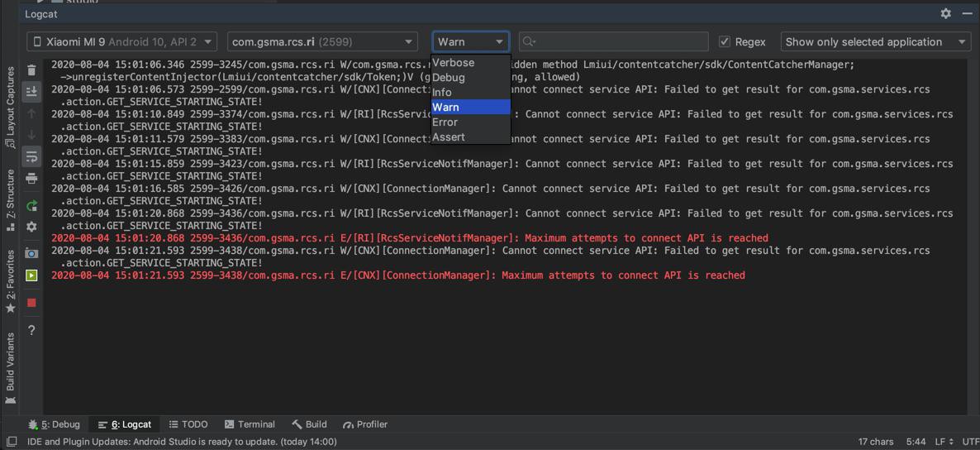Toggle scroll to the end of log
This screenshot has height=450, width=980.
tap(31, 92)
